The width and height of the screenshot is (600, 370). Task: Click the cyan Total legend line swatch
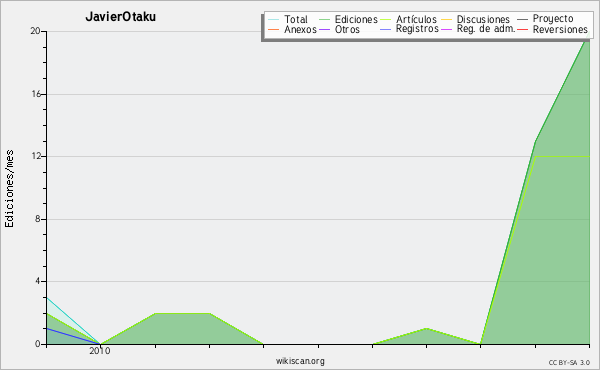coord(274,19)
